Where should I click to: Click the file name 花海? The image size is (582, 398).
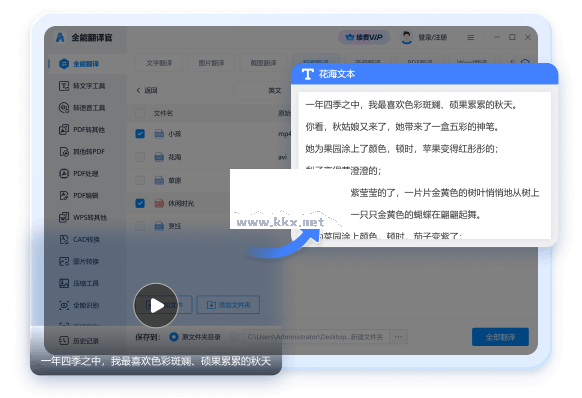point(175,157)
